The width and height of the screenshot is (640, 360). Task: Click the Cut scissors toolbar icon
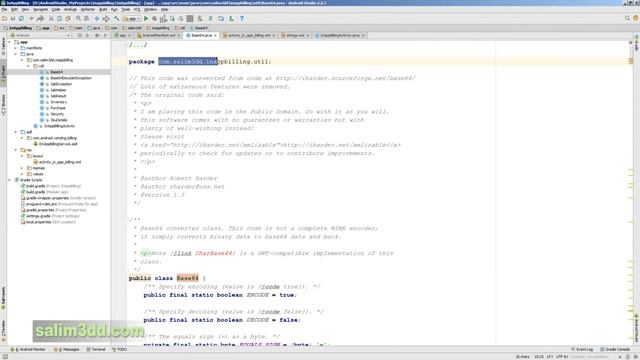(51, 18)
